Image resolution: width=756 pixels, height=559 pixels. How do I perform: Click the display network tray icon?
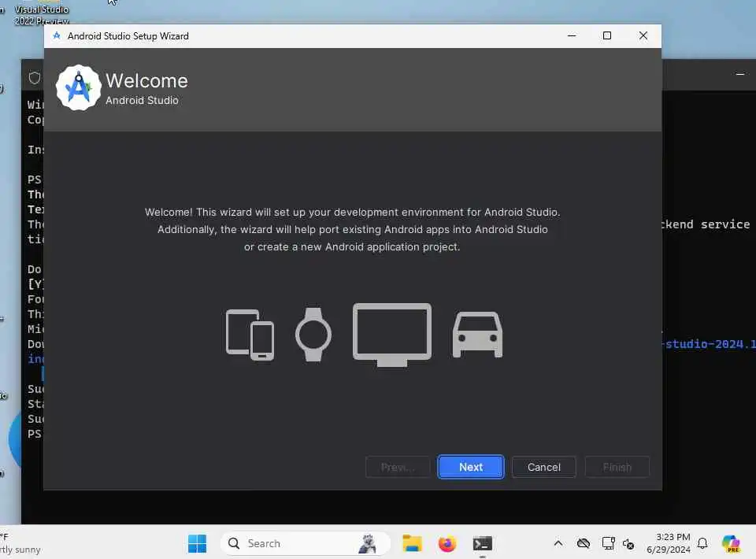(x=609, y=543)
